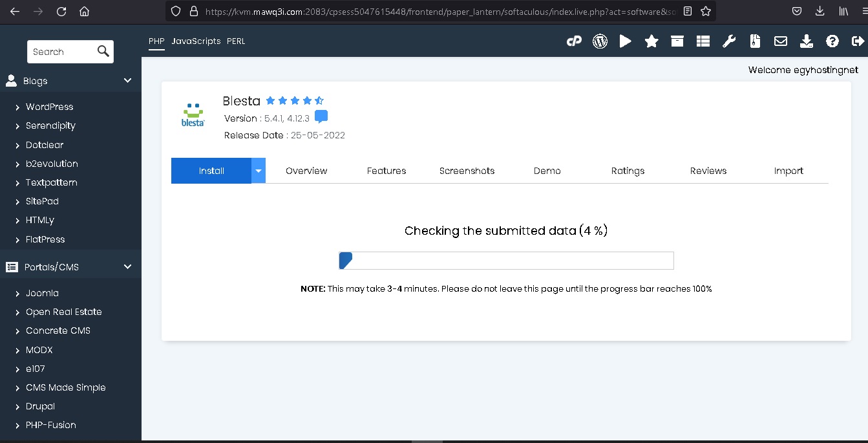
Task: Open the backups zip file icon
Action: coord(755,41)
